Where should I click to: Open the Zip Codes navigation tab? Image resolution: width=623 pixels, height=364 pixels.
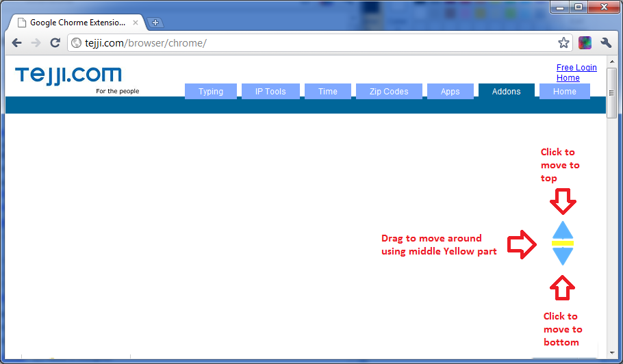pyautogui.click(x=389, y=91)
